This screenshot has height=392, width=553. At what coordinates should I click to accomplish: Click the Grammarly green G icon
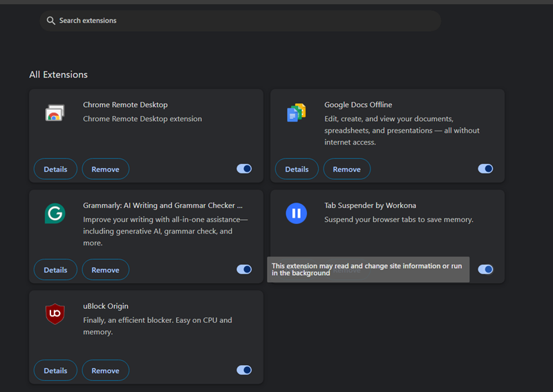point(55,214)
